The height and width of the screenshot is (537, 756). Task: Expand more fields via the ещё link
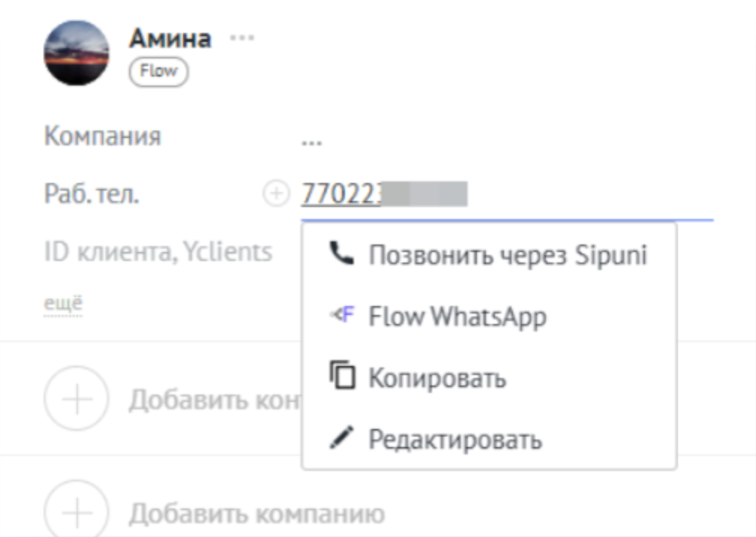(63, 303)
